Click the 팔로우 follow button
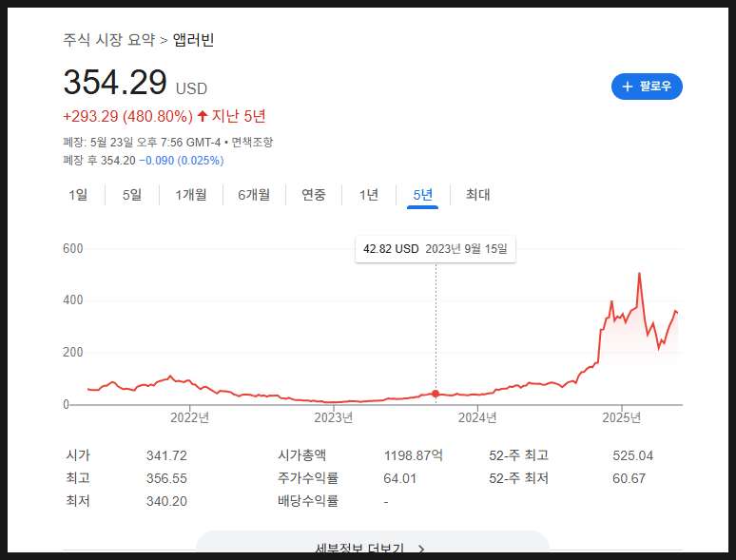This screenshot has width=736, height=560. click(647, 87)
